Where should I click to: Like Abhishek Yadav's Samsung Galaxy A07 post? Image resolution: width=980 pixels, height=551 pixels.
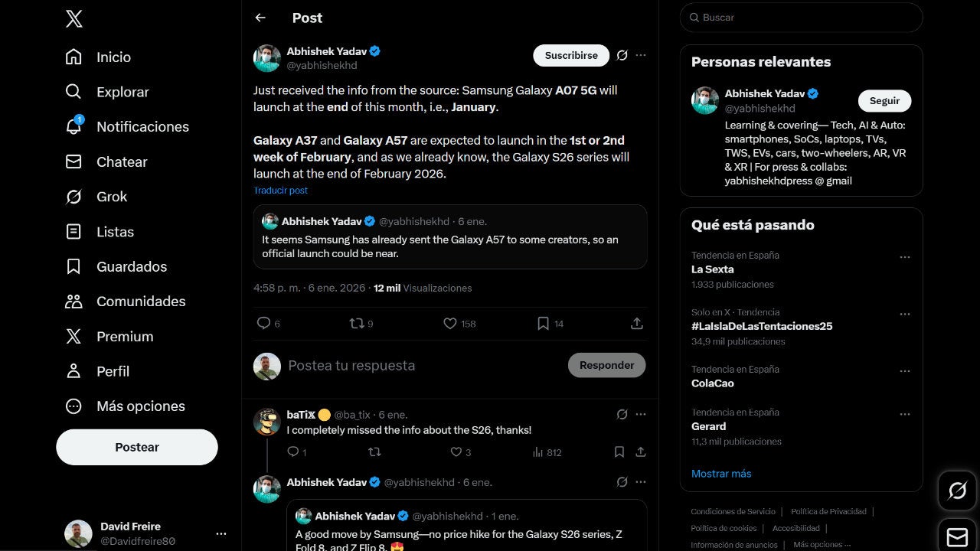[450, 324]
